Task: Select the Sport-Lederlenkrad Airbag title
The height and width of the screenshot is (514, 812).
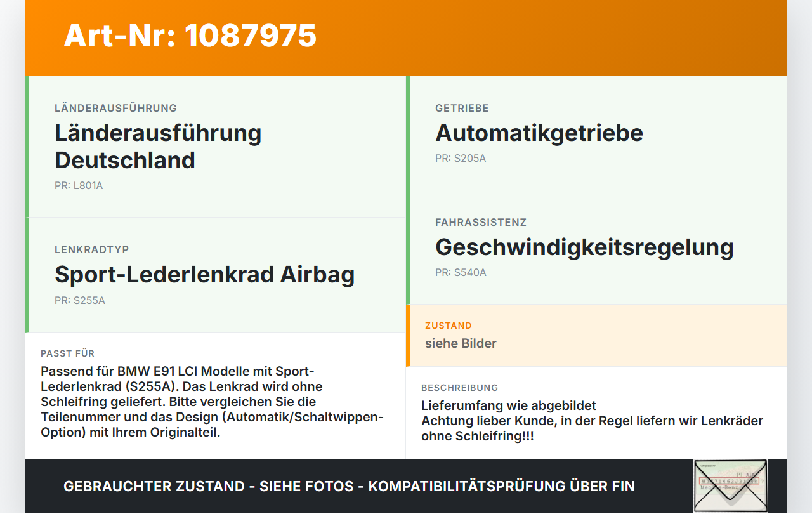Action: click(x=204, y=275)
